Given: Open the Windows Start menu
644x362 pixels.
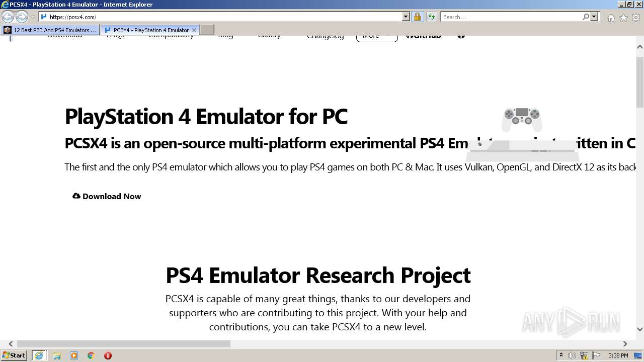Looking at the screenshot, I should point(14,355).
